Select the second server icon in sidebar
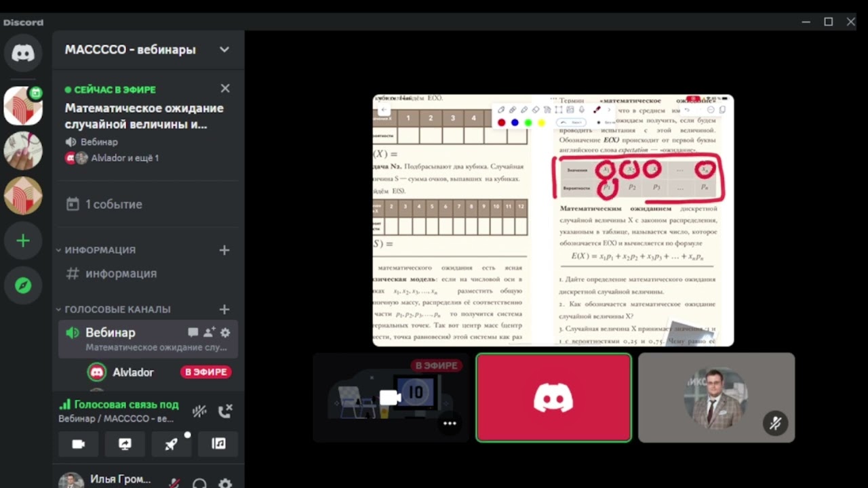The width and height of the screenshot is (868, 488). tap(23, 150)
